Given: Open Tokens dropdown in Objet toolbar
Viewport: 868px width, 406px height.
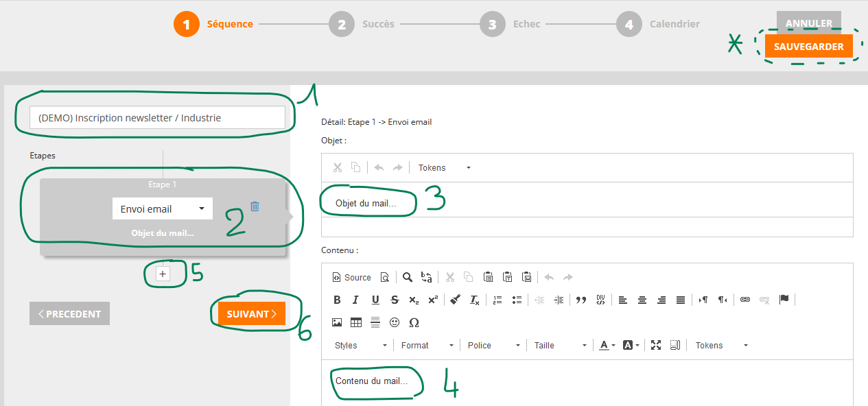Looking at the screenshot, I should click(x=445, y=167).
